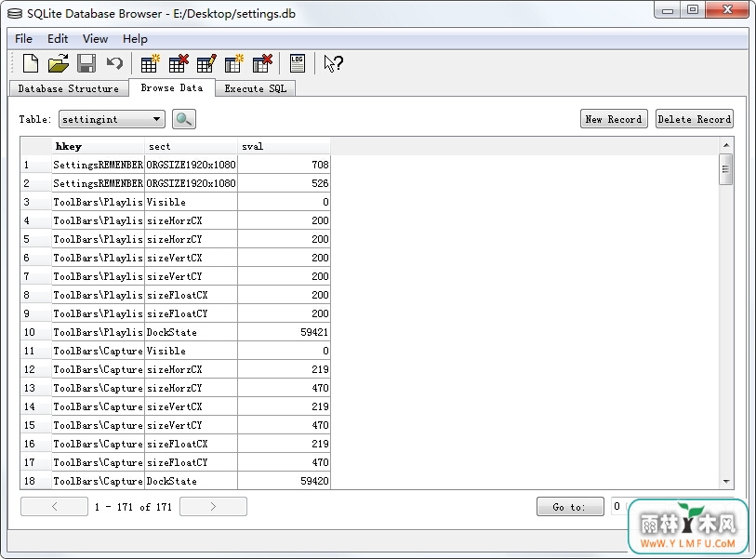
Task: Open the settingint table dropdown
Action: pos(112,119)
